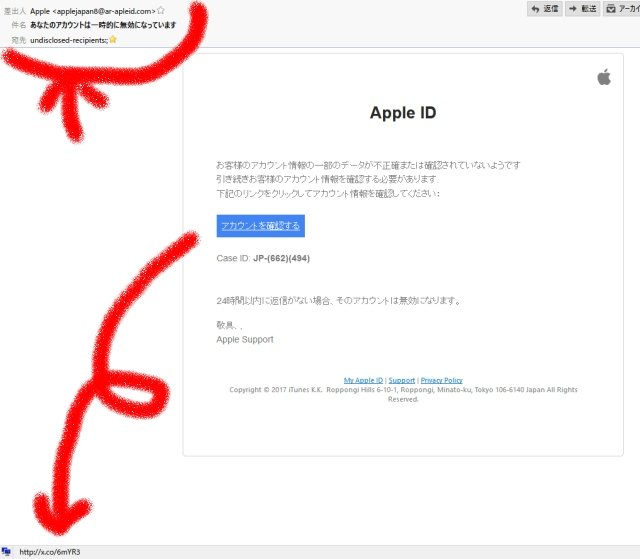This screenshot has width=640, height=559.
Task: Click the status bar icon at bottom-left
Action: point(6,551)
